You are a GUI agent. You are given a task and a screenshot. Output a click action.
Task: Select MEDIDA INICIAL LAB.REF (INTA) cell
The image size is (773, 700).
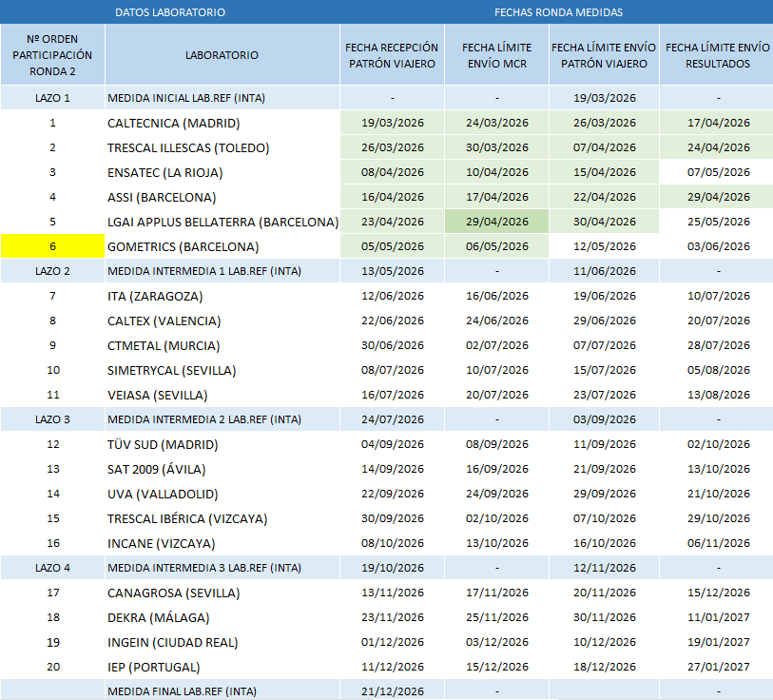(x=222, y=98)
